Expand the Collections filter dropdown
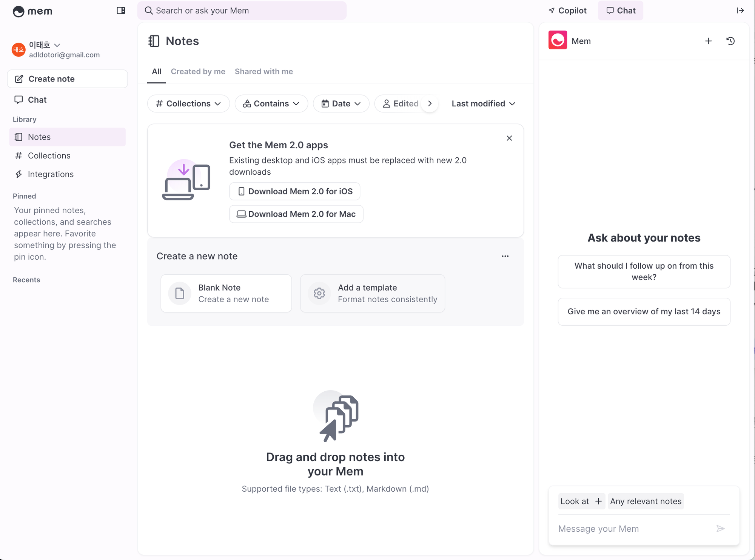Image resolution: width=755 pixels, height=560 pixels. click(x=188, y=103)
